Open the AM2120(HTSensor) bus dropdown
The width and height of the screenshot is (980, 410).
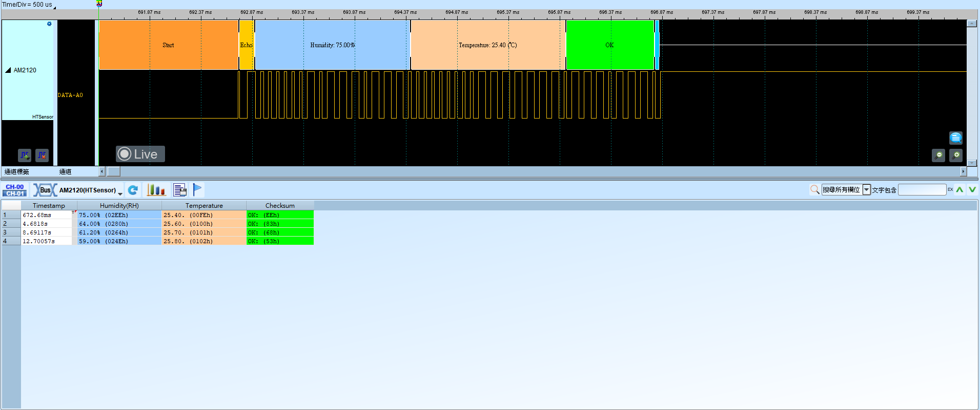[120, 193]
